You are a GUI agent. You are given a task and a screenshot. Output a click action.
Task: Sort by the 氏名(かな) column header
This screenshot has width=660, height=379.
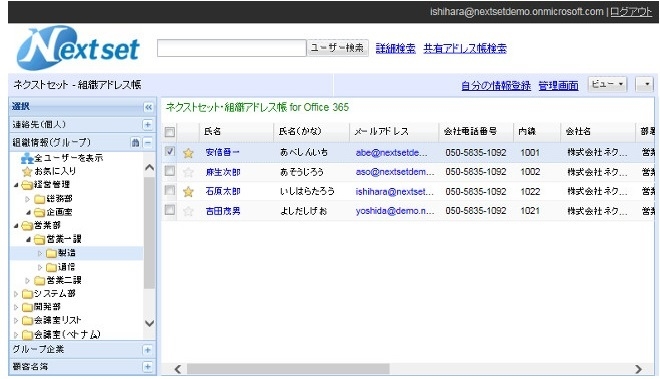point(311,132)
